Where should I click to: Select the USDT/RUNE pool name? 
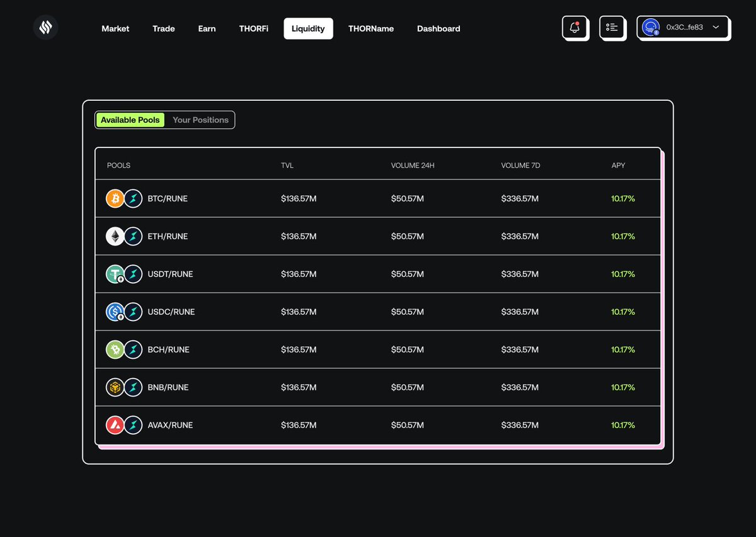point(170,274)
